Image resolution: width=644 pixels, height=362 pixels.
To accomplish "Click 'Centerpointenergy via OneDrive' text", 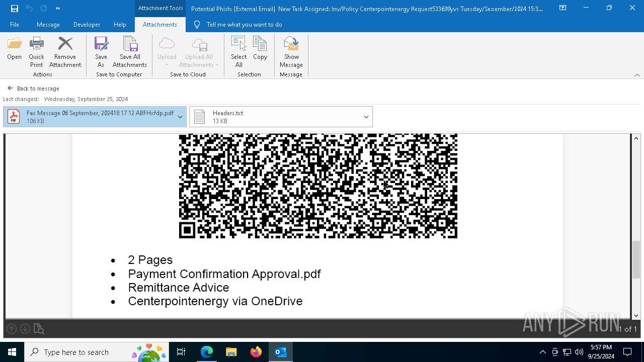I will click(215, 301).
